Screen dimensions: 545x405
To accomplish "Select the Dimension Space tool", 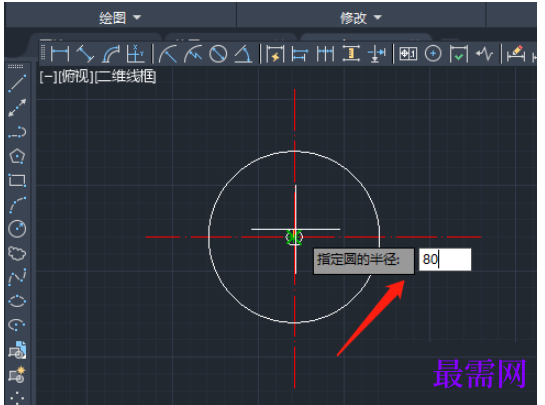I will click(351, 54).
